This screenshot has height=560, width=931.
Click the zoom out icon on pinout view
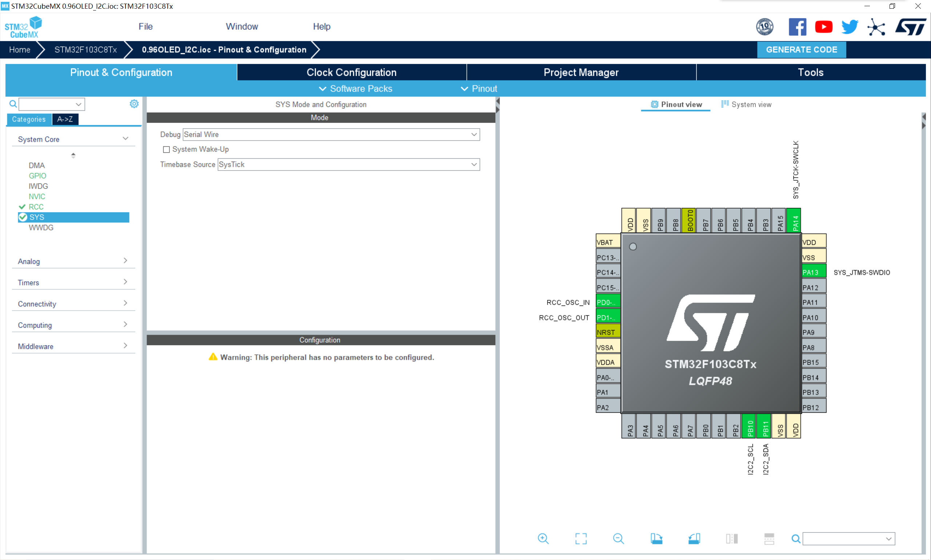pyautogui.click(x=618, y=539)
